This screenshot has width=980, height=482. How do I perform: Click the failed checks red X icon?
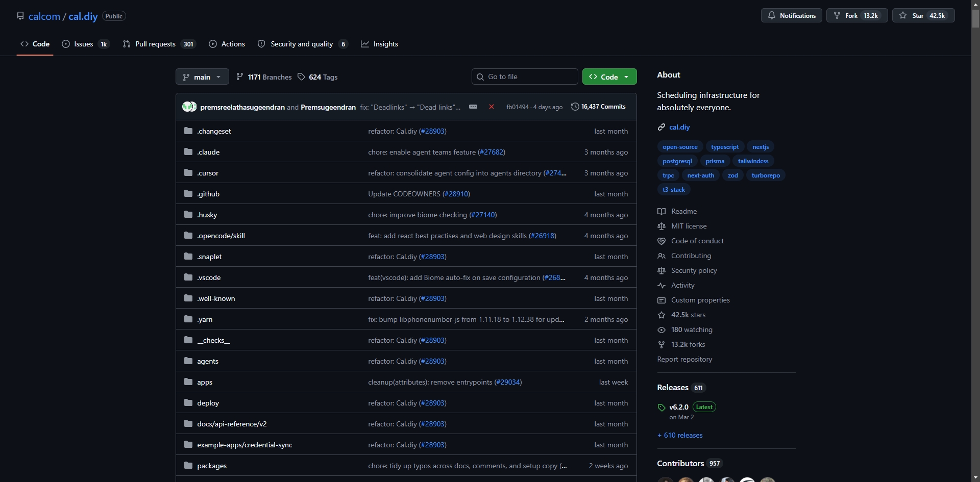(492, 107)
